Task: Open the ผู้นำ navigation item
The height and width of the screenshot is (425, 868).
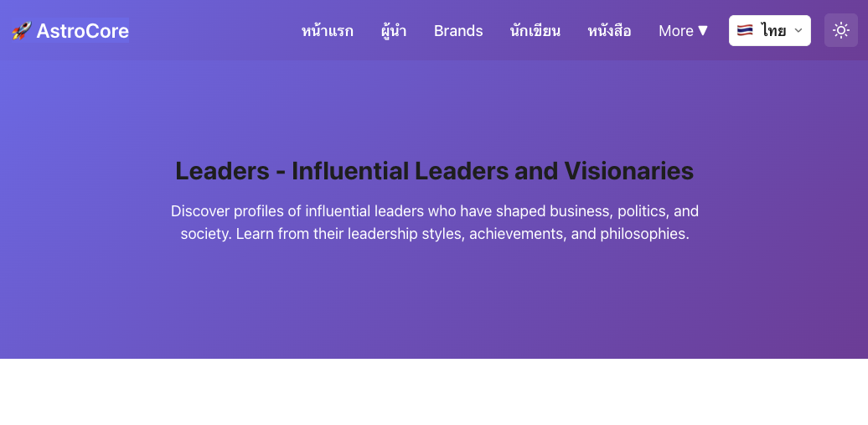Action: 394,31
